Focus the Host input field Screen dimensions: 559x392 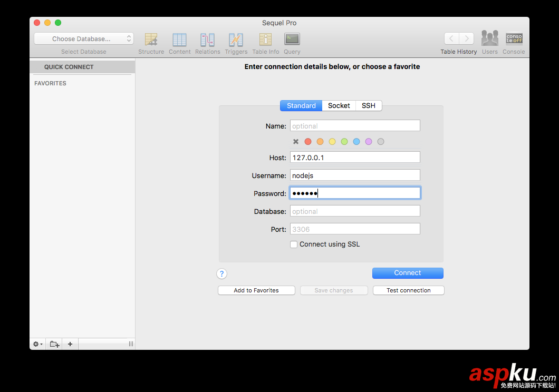355,158
